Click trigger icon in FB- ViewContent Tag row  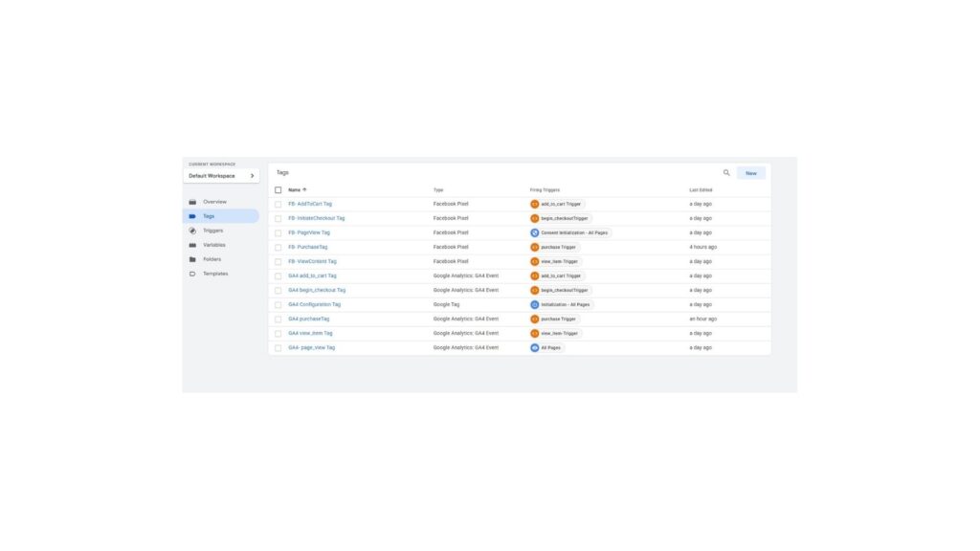(x=534, y=262)
